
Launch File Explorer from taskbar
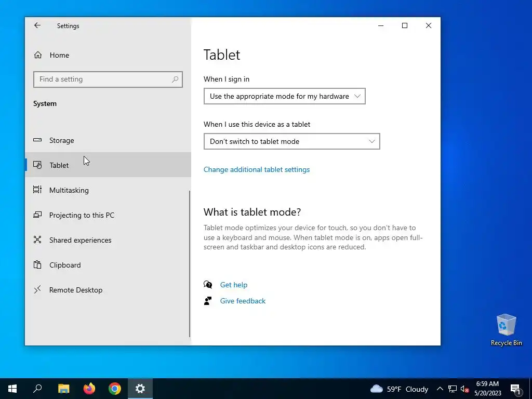tap(63, 389)
